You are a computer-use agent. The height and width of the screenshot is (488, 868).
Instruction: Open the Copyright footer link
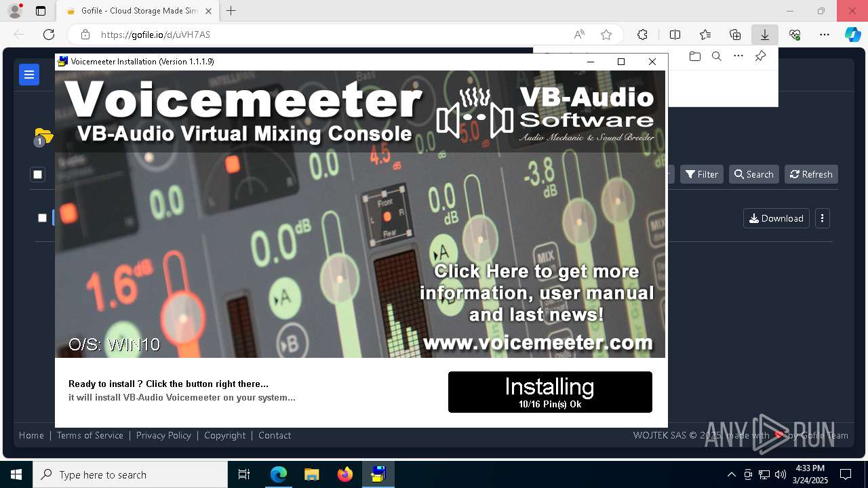225,435
